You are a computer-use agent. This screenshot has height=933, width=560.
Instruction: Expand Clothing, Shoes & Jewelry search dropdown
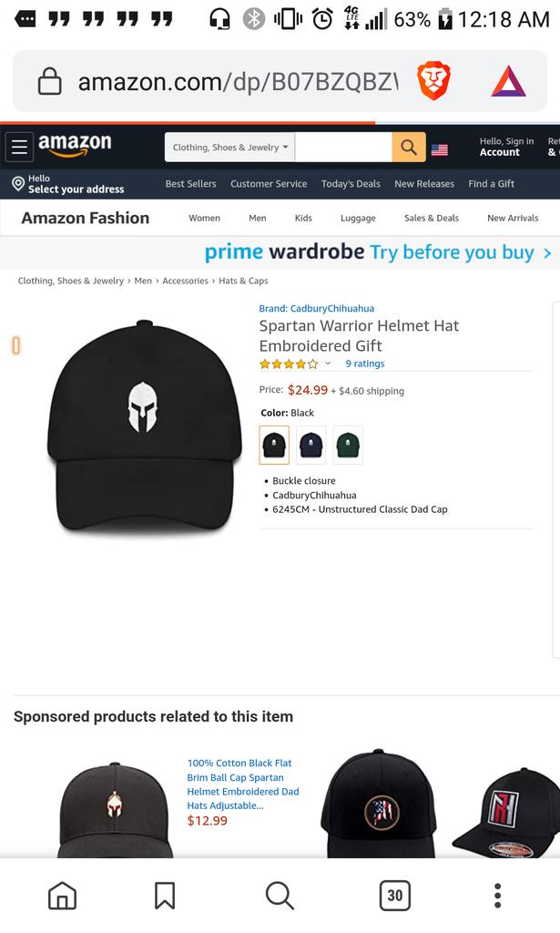pos(230,147)
